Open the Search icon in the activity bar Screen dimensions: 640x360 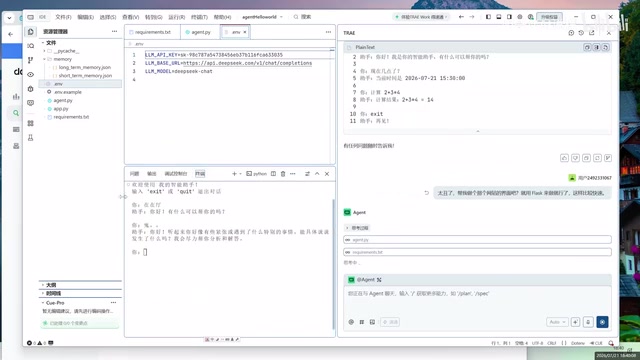pos(31,46)
